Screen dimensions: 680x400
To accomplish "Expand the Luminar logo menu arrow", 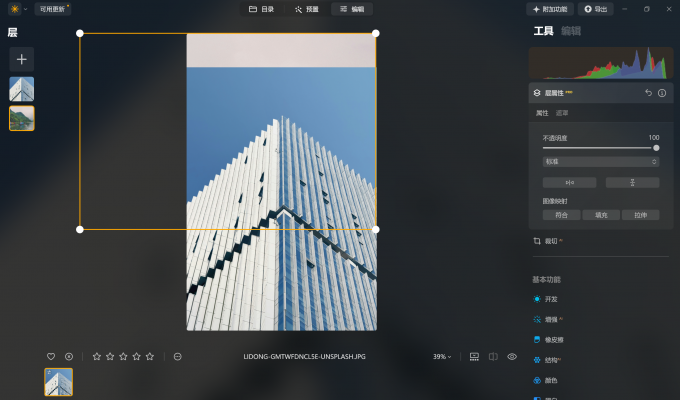I will 26,9.
